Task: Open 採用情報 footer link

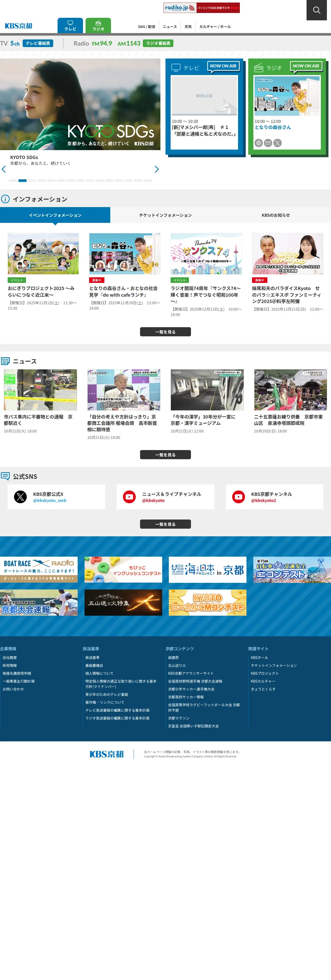Action: tap(10, 666)
